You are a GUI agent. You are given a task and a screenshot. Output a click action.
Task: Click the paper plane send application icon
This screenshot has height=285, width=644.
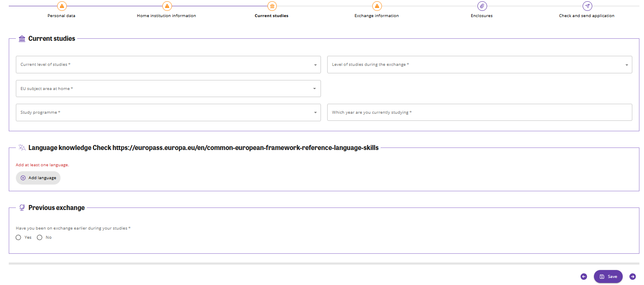587,6
